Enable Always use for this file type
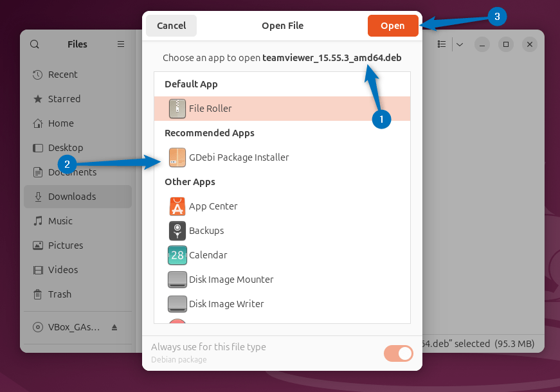Viewport: 560px width, 392px height. (398, 353)
